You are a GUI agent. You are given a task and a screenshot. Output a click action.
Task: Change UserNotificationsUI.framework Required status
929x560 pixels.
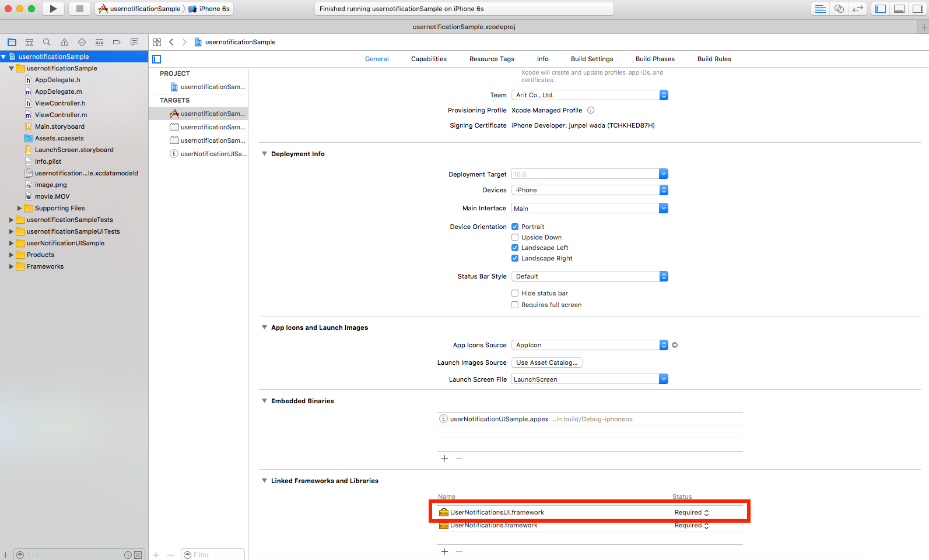692,513
